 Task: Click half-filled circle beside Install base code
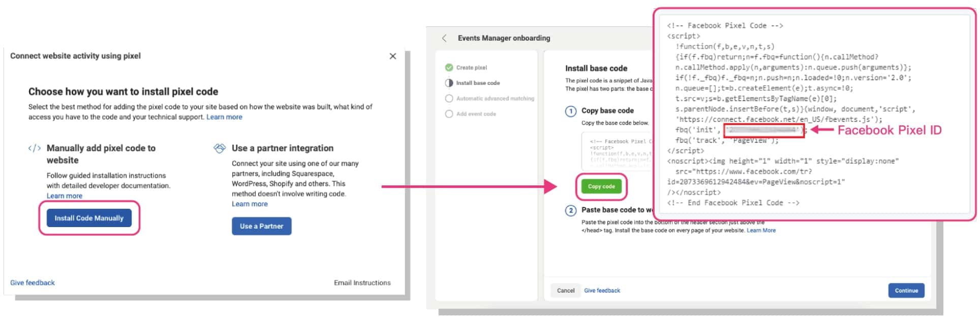[x=449, y=83]
